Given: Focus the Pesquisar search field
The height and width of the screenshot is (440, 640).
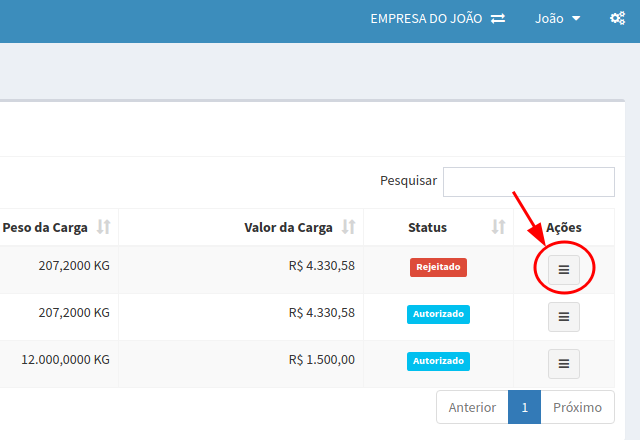Looking at the screenshot, I should point(528,181).
